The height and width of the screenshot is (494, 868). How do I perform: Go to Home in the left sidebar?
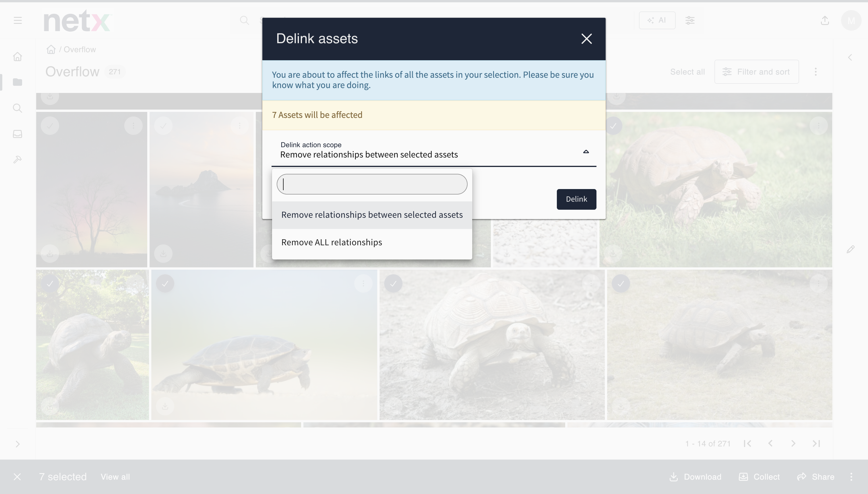click(x=17, y=57)
